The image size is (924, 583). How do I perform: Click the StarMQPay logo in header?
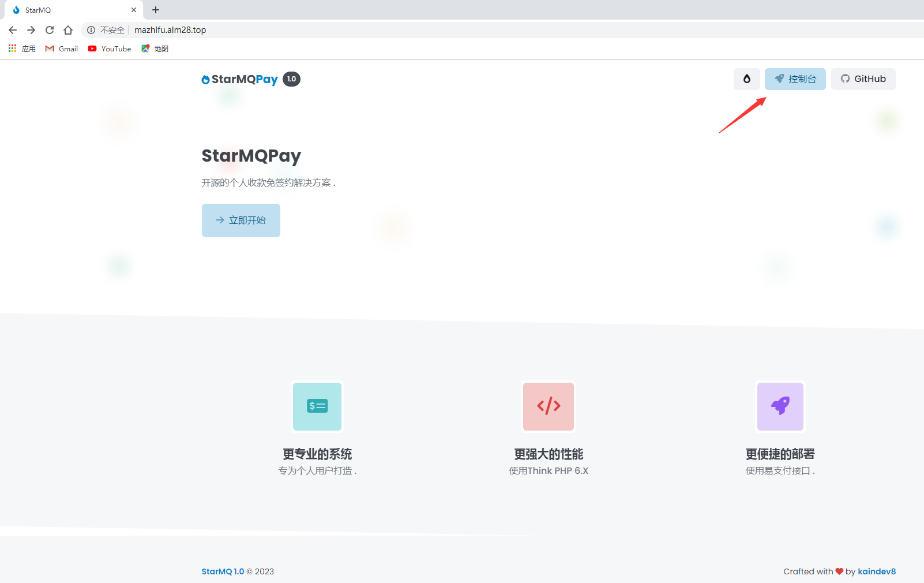click(240, 80)
